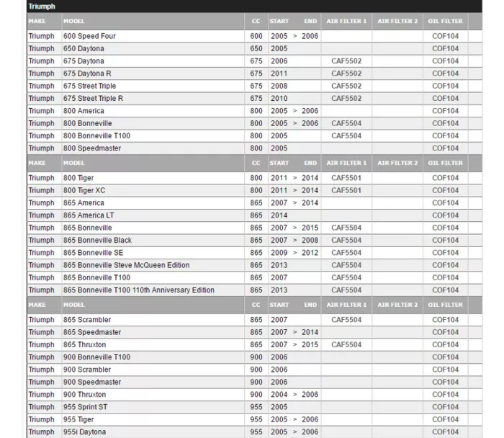Click 2008 end year in 865 Bonneville Black row
The image size is (504, 438).
click(310, 241)
